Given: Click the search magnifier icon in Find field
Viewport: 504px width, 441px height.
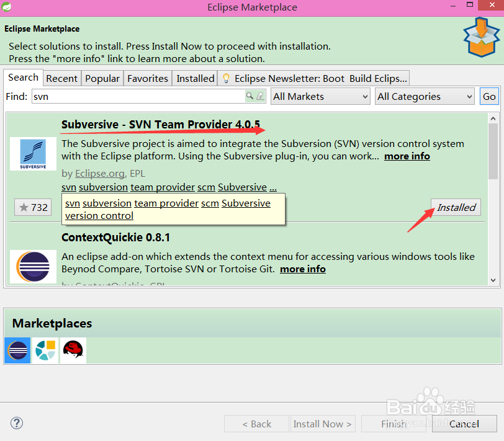Looking at the screenshot, I should coord(250,96).
